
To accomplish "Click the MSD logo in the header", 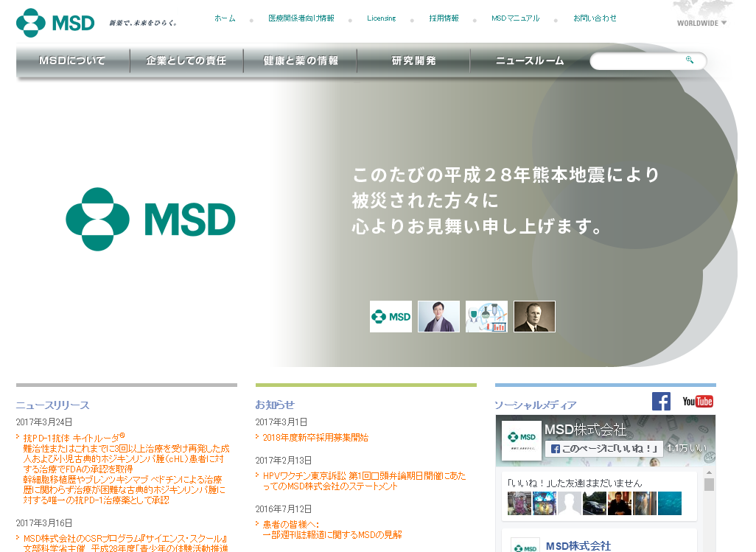I will 55,23.
